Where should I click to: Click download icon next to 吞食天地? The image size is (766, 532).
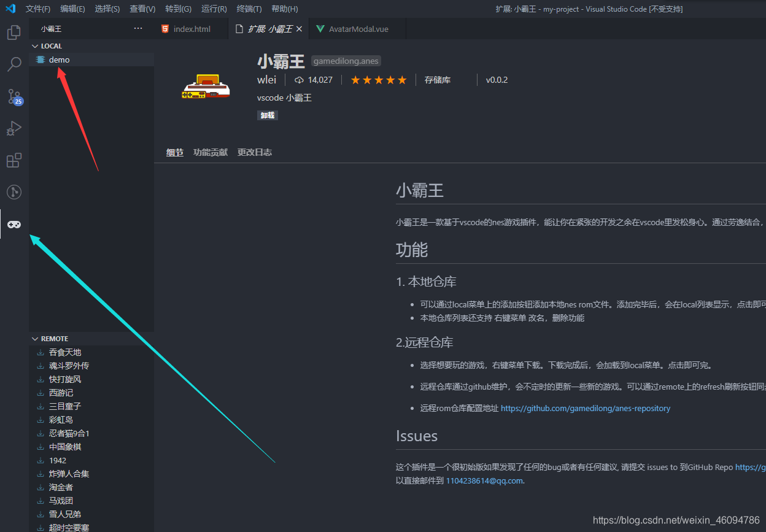pyautogui.click(x=41, y=352)
